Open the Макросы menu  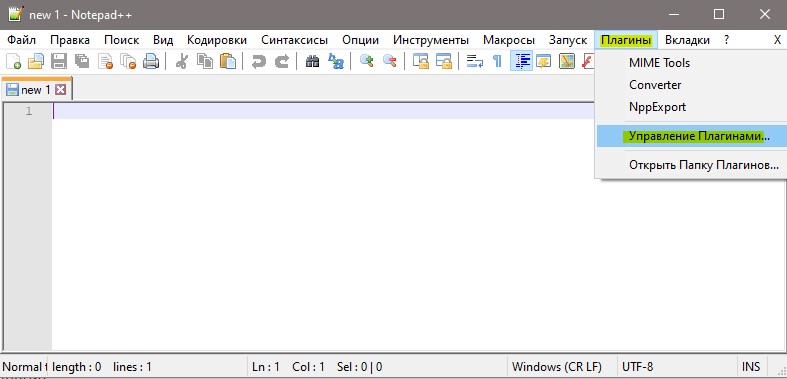pos(509,40)
